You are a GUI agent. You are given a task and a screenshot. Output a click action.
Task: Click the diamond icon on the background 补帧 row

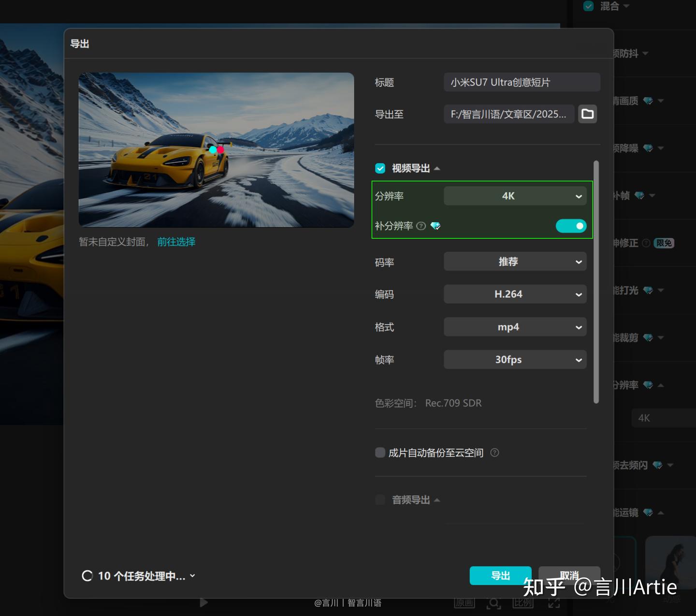(x=639, y=195)
